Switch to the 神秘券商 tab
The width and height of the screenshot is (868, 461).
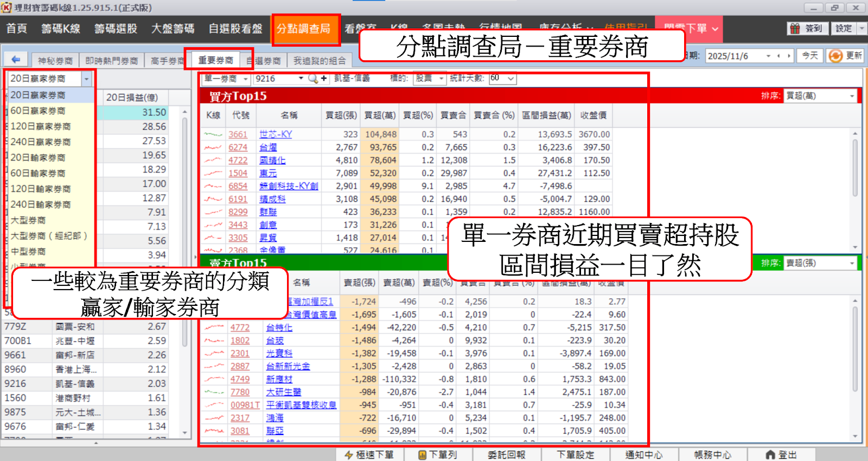click(x=55, y=61)
